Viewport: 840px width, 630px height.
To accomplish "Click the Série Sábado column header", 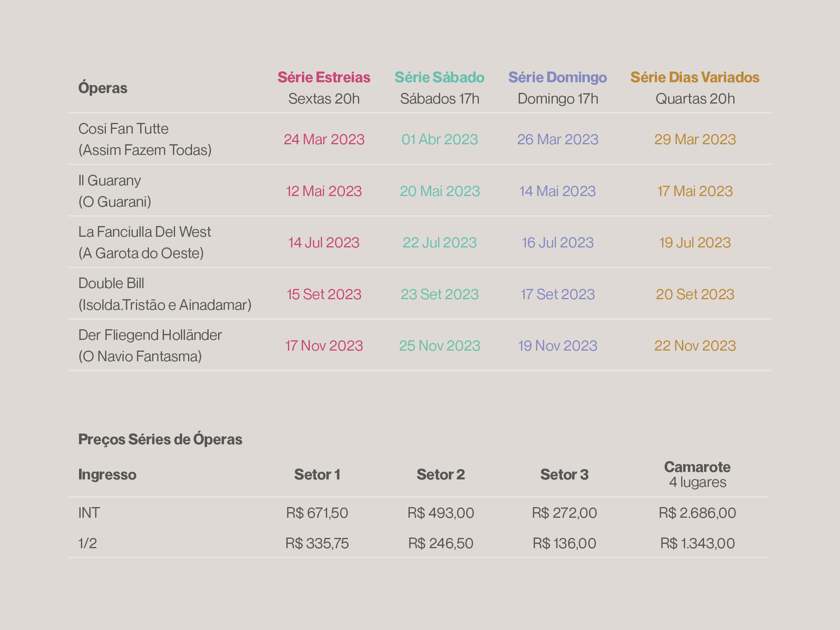I will (x=439, y=77).
